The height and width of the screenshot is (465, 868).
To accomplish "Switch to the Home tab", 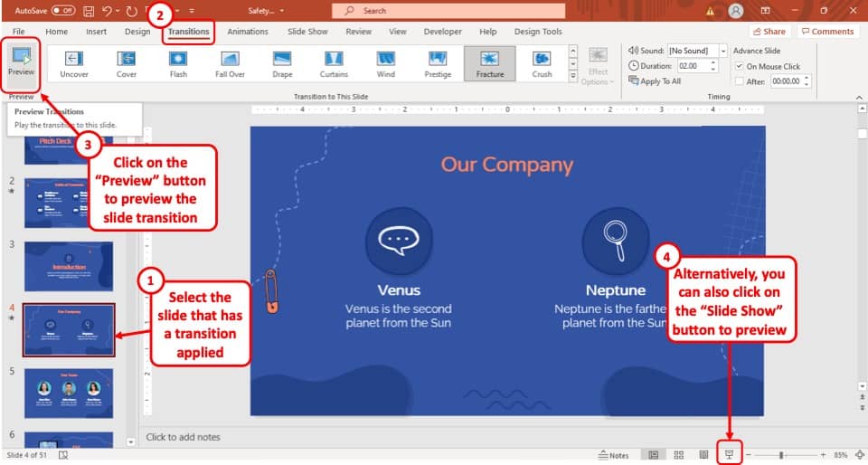I will (56, 32).
